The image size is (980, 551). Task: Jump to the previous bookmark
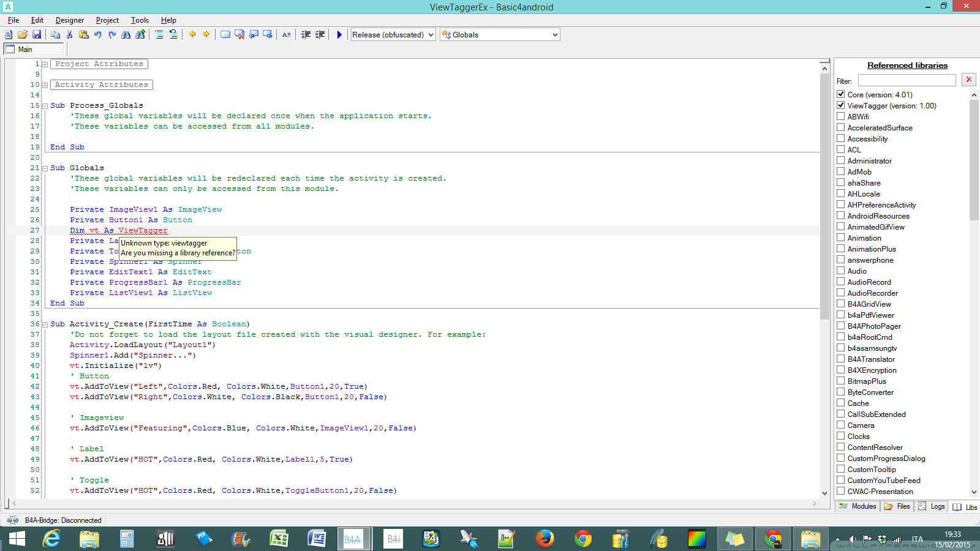254,35
